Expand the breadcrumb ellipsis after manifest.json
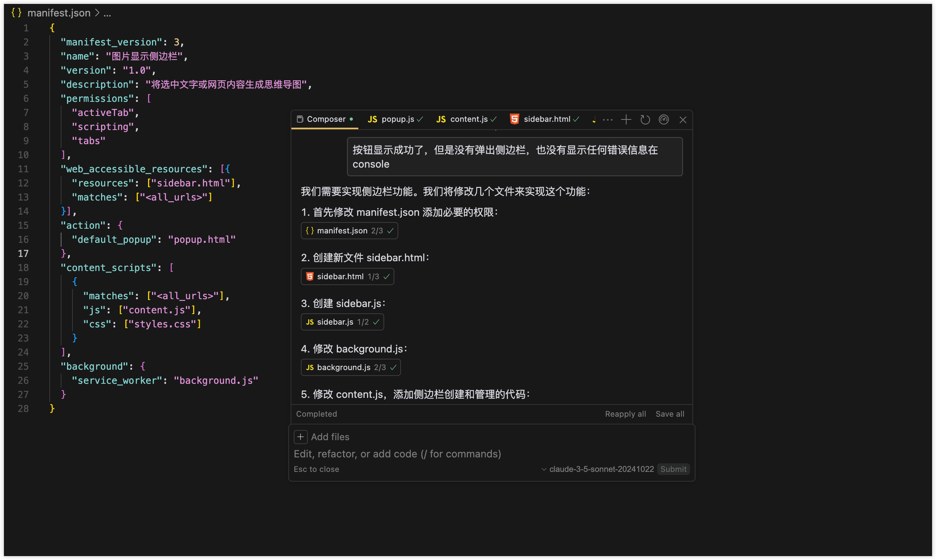 pyautogui.click(x=107, y=14)
